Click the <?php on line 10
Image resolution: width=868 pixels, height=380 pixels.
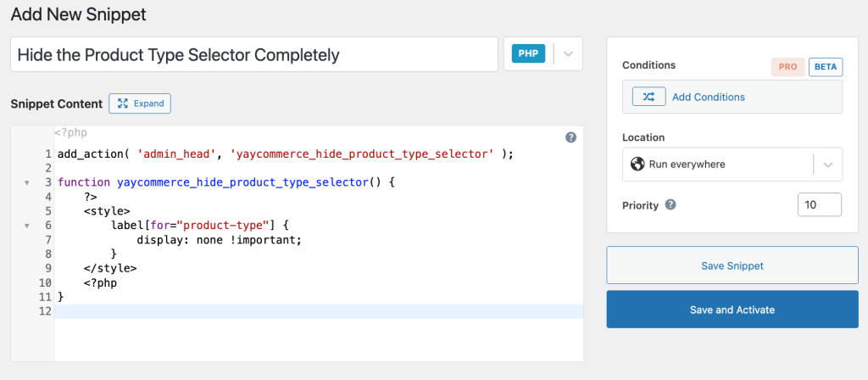click(x=100, y=283)
